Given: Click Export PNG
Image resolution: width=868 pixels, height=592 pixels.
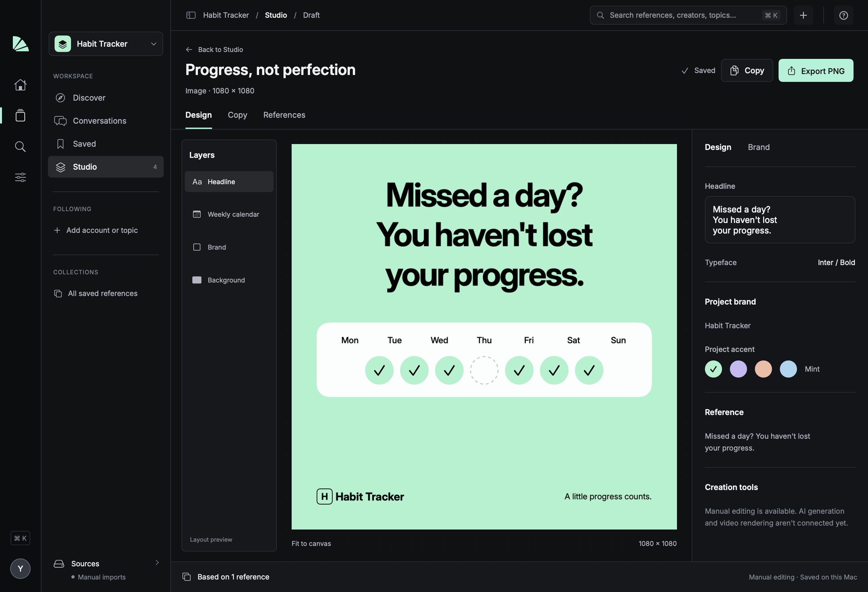Looking at the screenshot, I should click(x=816, y=70).
